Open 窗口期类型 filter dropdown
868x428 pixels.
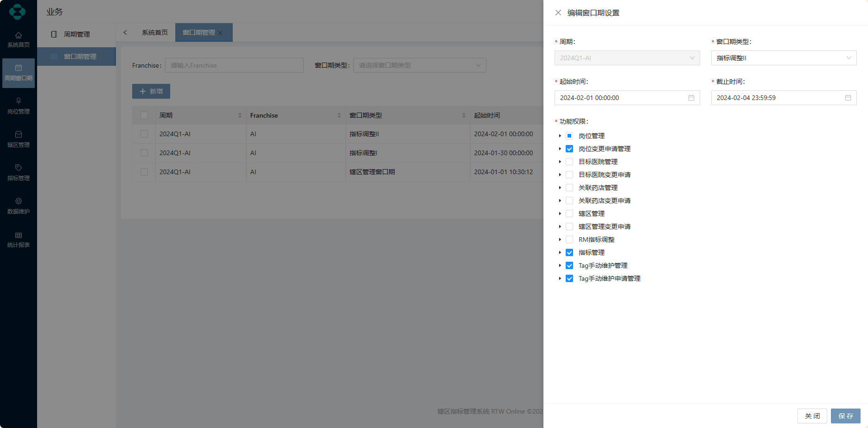(420, 65)
